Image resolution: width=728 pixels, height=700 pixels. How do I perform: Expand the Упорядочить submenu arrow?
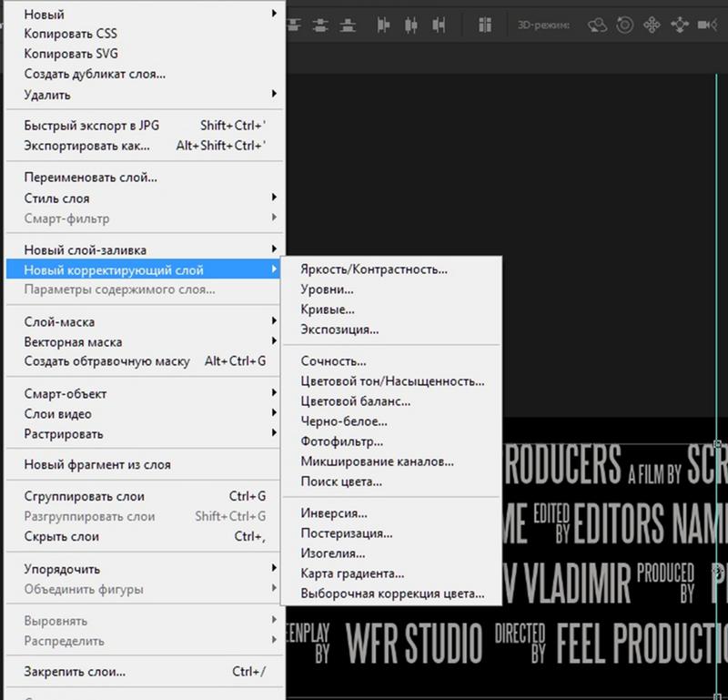coord(274,568)
